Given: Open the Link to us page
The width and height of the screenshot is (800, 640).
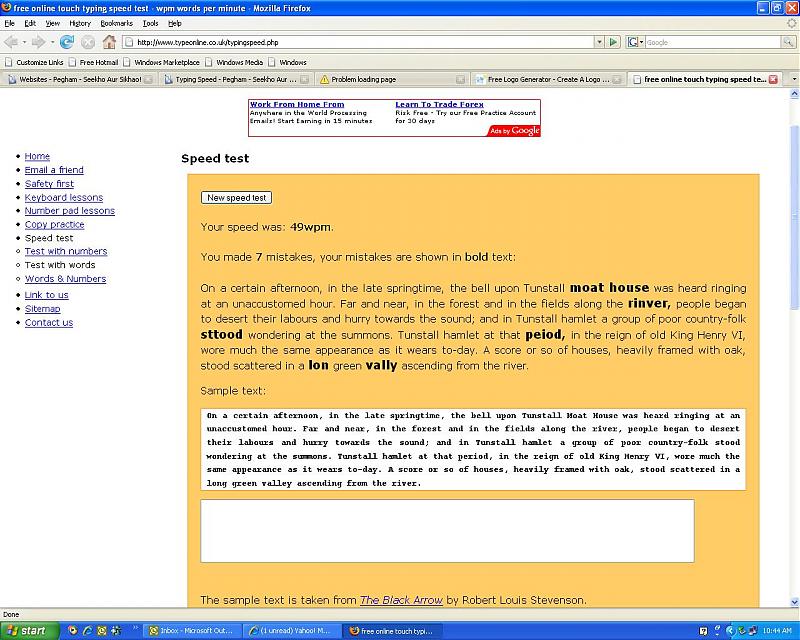Looking at the screenshot, I should pos(46,295).
